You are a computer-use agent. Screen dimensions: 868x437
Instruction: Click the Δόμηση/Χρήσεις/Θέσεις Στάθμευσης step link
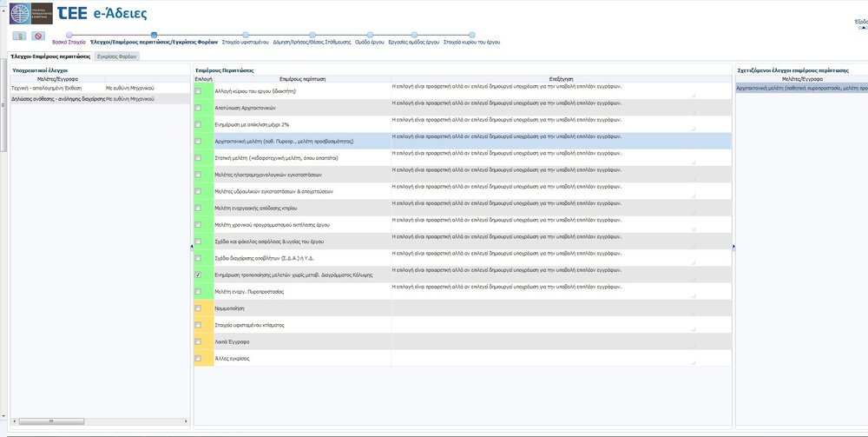314,42
